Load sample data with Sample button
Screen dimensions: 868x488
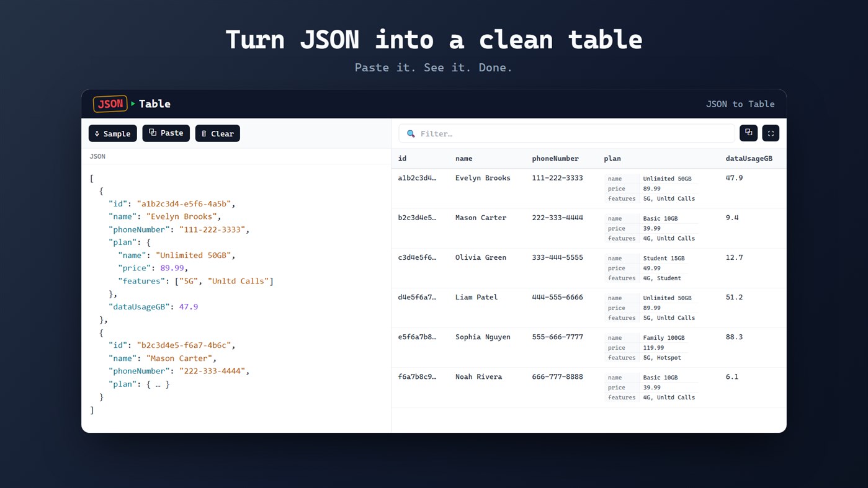[113, 133]
